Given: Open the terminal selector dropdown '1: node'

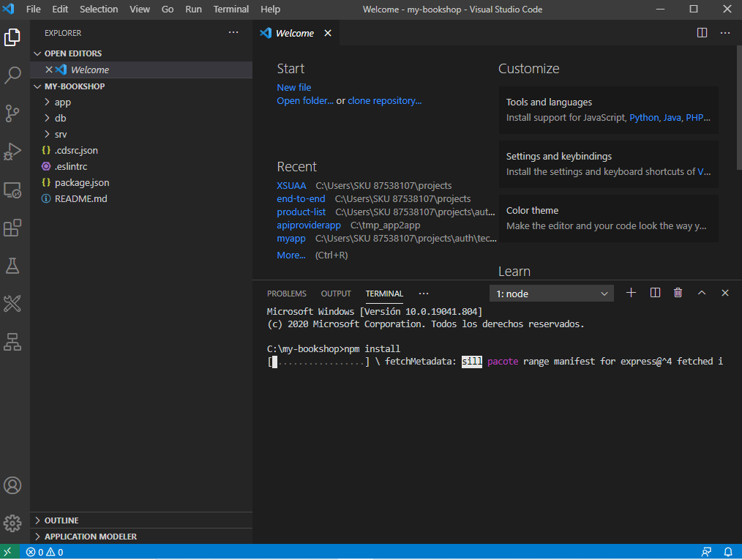Looking at the screenshot, I should (552, 294).
